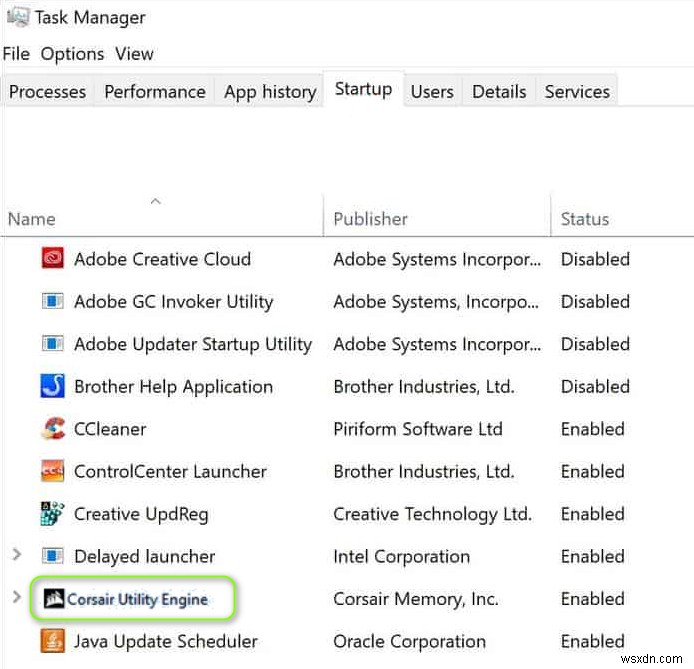Image resolution: width=694 pixels, height=669 pixels.
Task: Click the Adobe Updater Startup Utility icon
Action: click(x=52, y=343)
